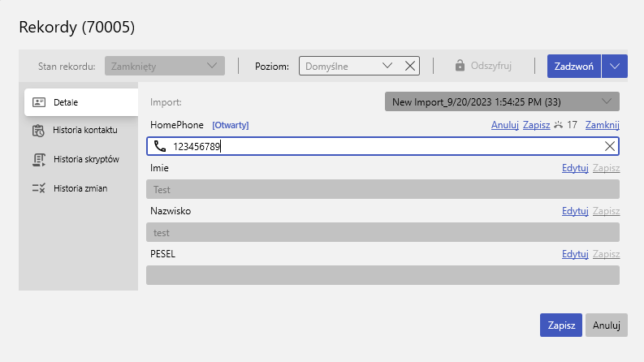This screenshot has height=362, width=644.
Task: Open the Historia zmian tab
Action: pyautogui.click(x=80, y=188)
